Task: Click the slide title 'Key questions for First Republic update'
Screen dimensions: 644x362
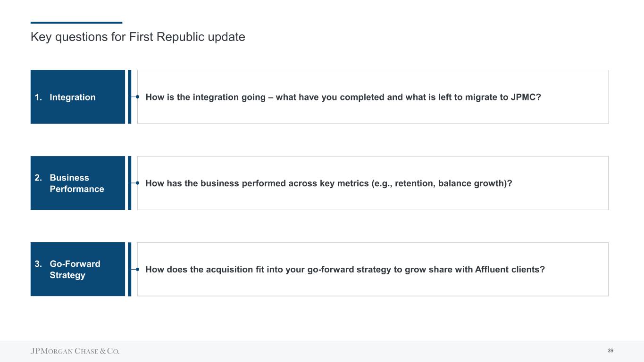Action: pos(138,37)
